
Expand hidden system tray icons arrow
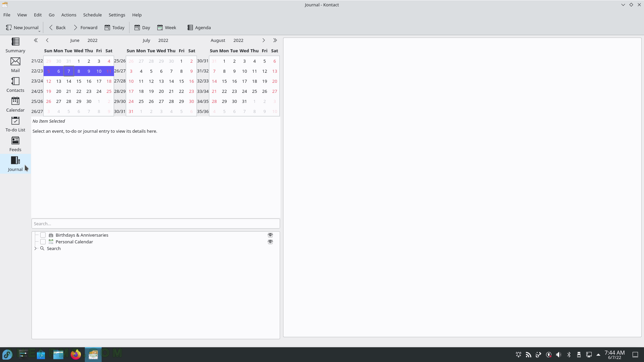point(598,354)
